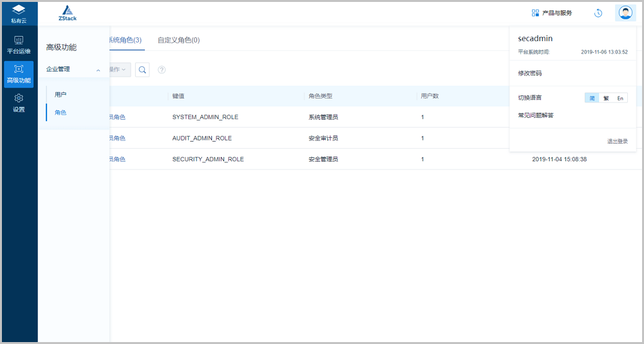Collapse the 企业管理 enterprise management group
Screen dimensions: 644x344
click(x=98, y=70)
